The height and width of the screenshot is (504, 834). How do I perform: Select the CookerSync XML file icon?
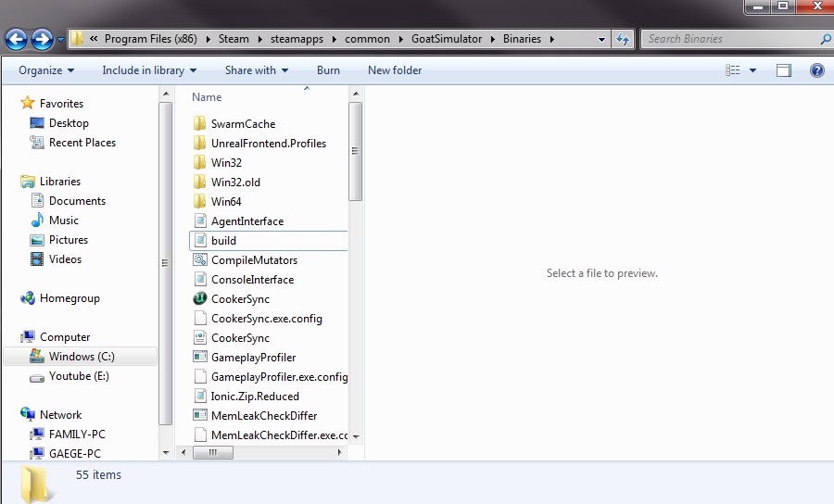click(200, 337)
